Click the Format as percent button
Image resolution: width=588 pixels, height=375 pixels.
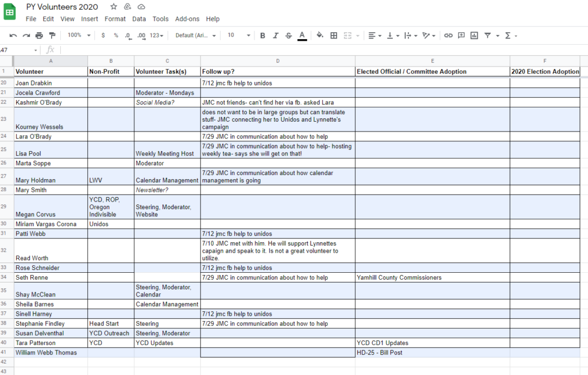pyautogui.click(x=115, y=36)
